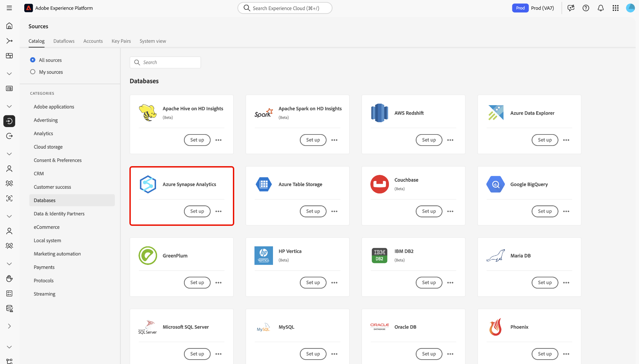Click the Google BigQuery logo
Screen dimensions: 639x364
click(x=495, y=184)
